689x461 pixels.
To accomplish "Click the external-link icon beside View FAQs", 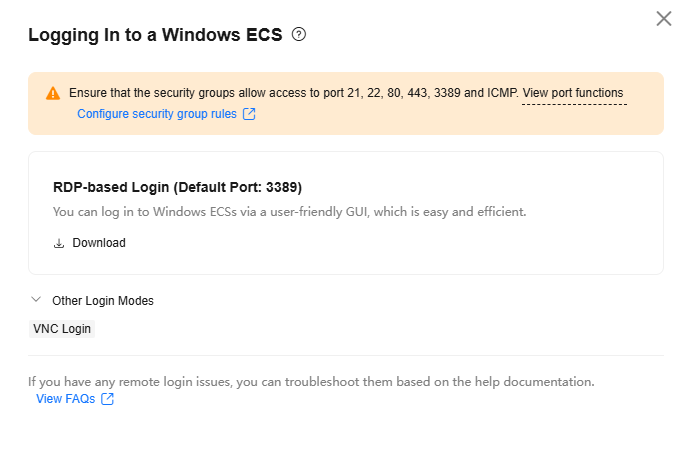I will click(x=108, y=399).
